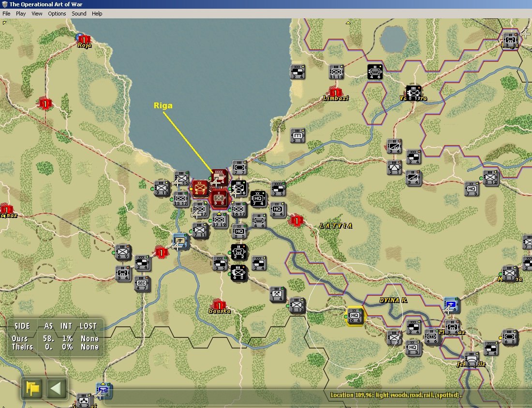Image resolution: width=532 pixels, height=408 pixels.
Task: Click the LATVIA map label
Action: pos(336,226)
